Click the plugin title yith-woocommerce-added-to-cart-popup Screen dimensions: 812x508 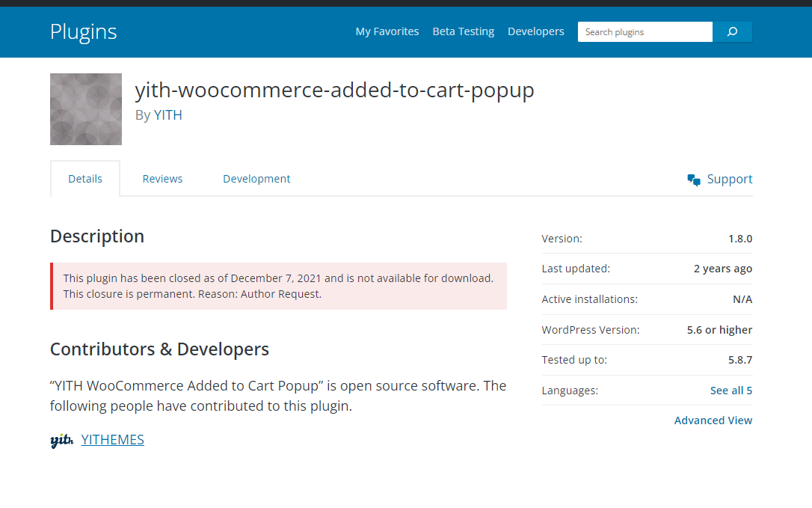pos(334,91)
